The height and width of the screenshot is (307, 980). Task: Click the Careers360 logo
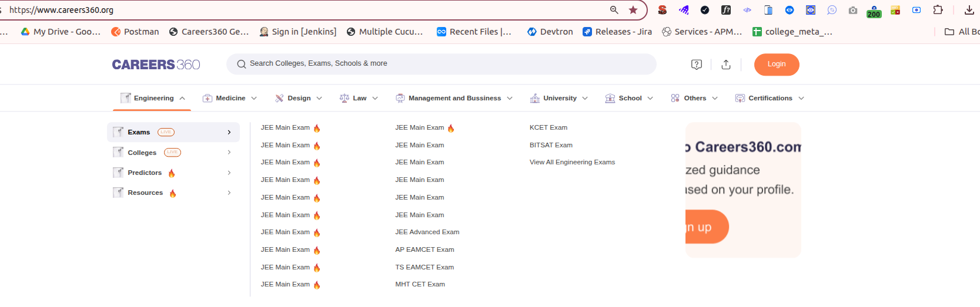[x=156, y=65]
